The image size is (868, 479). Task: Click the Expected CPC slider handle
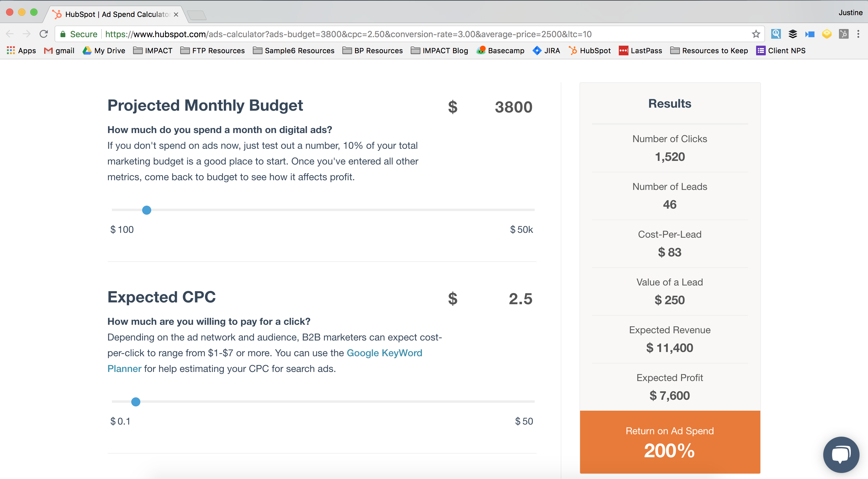coord(136,402)
